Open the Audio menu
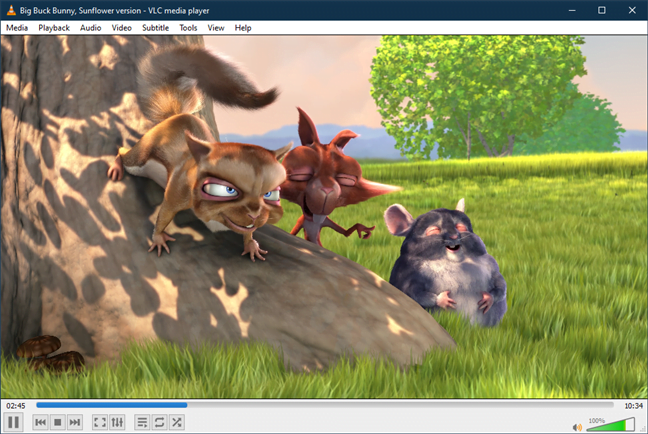 91,28
